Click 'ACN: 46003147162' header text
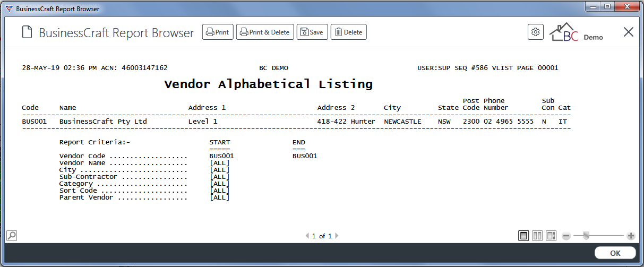 (134, 68)
